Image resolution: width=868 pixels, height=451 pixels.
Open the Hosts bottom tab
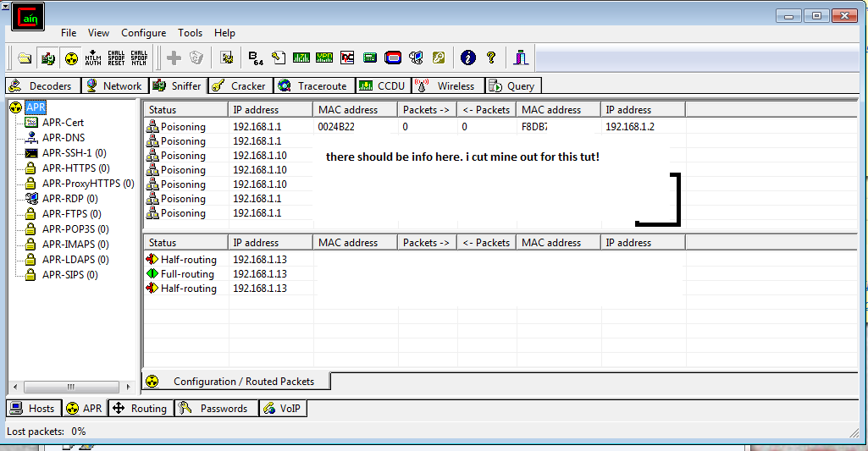click(x=33, y=409)
